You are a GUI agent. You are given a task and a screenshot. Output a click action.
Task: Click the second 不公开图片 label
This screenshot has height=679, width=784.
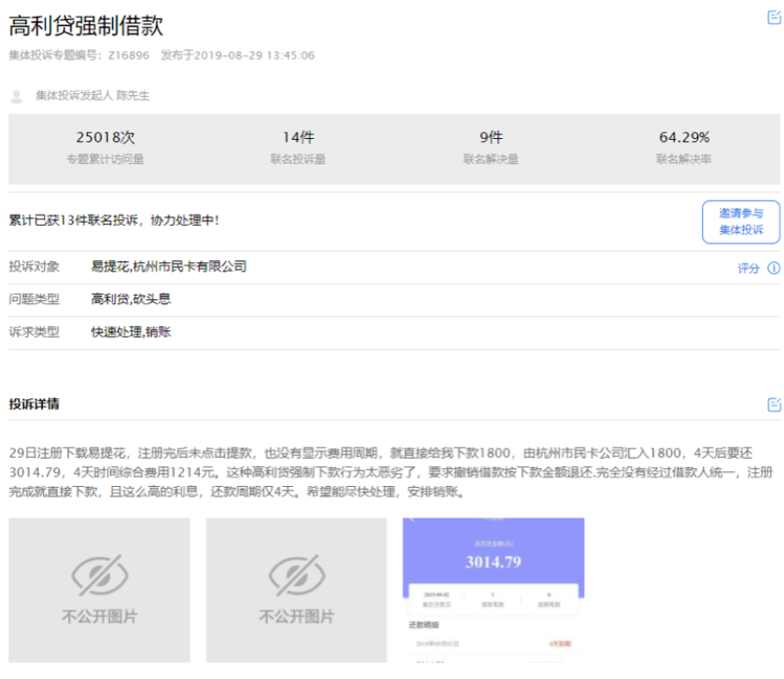297,617
